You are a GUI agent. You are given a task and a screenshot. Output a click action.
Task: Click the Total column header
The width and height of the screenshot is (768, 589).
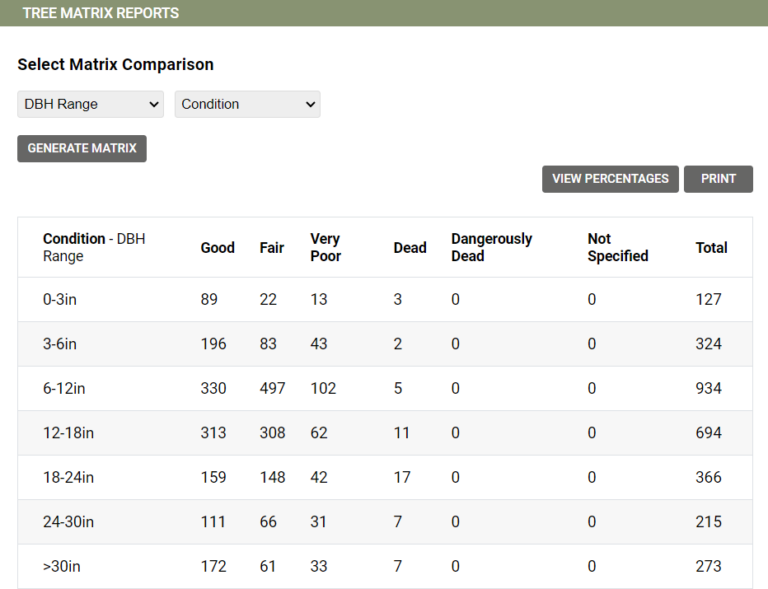click(711, 248)
